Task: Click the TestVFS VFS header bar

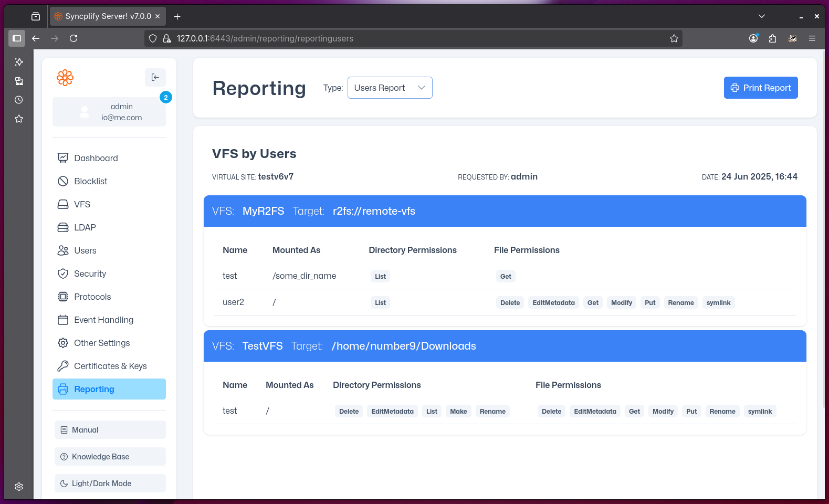Action: point(505,346)
